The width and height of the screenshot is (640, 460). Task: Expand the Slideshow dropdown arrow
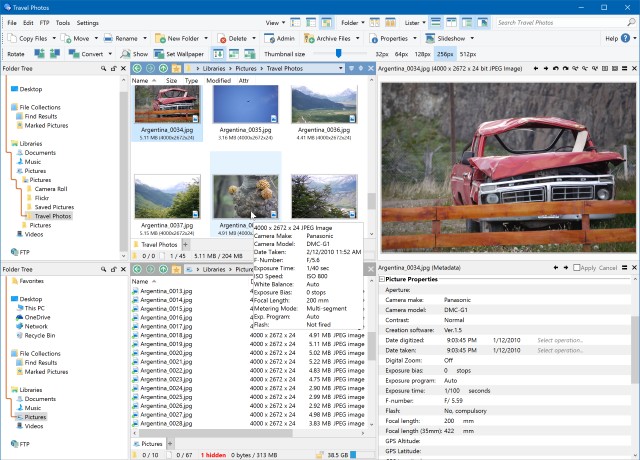coord(472,38)
